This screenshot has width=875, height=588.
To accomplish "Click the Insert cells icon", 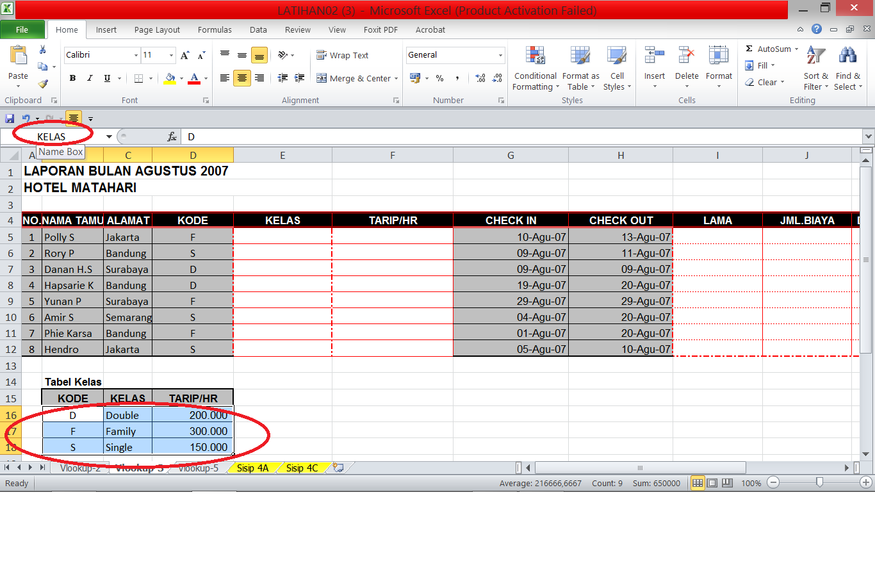I will (654, 56).
